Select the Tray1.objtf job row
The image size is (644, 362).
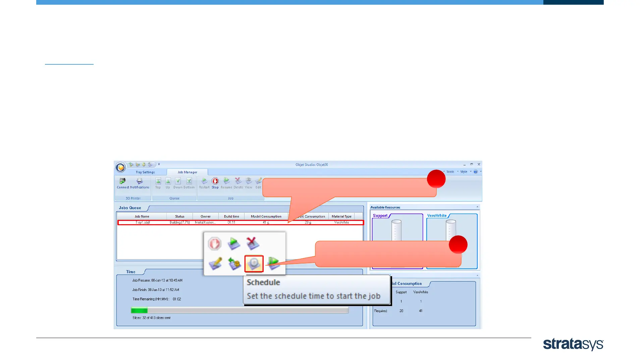143,223
